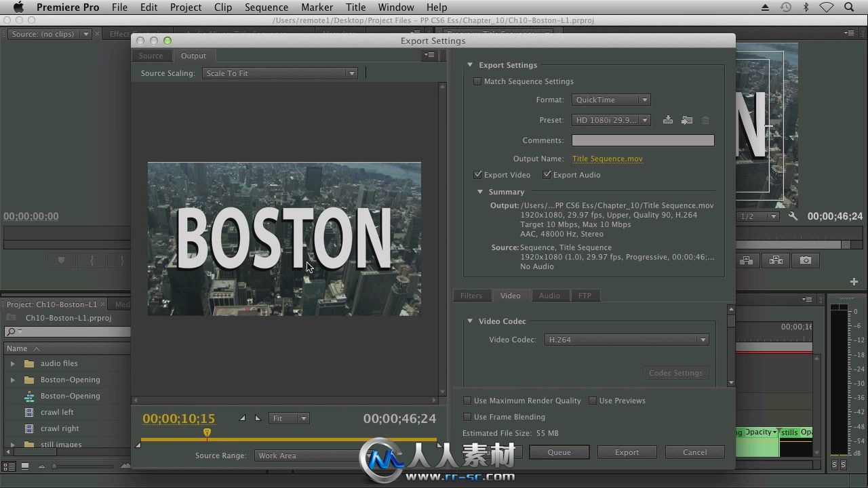The width and height of the screenshot is (868, 488).
Task: Click inside the Comments input field
Action: [643, 140]
